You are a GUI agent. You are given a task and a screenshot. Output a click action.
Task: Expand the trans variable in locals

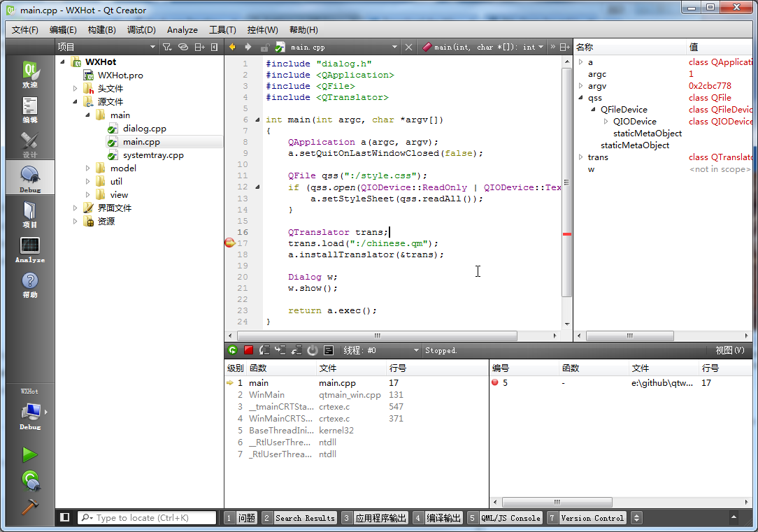(580, 157)
